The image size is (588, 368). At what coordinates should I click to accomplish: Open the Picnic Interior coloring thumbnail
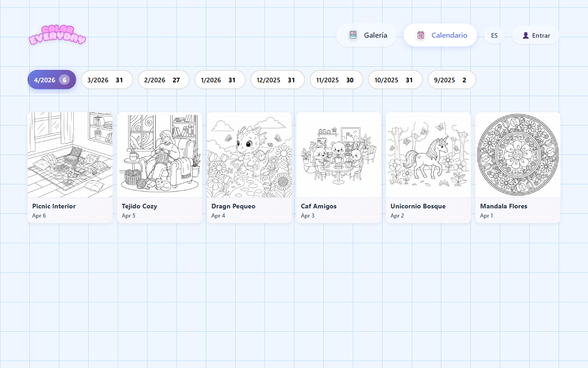coord(70,155)
